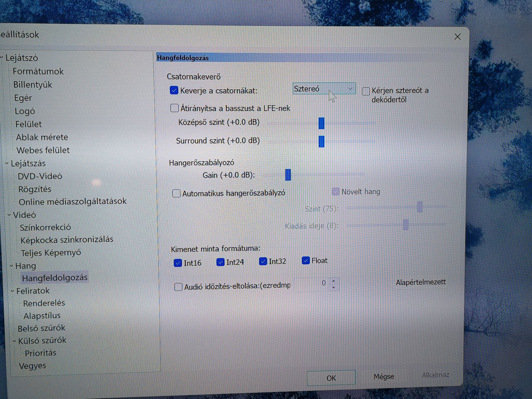Viewport: 532px width, 399px height.
Task: Select Rögzítés in the tree
Action: 35,189
